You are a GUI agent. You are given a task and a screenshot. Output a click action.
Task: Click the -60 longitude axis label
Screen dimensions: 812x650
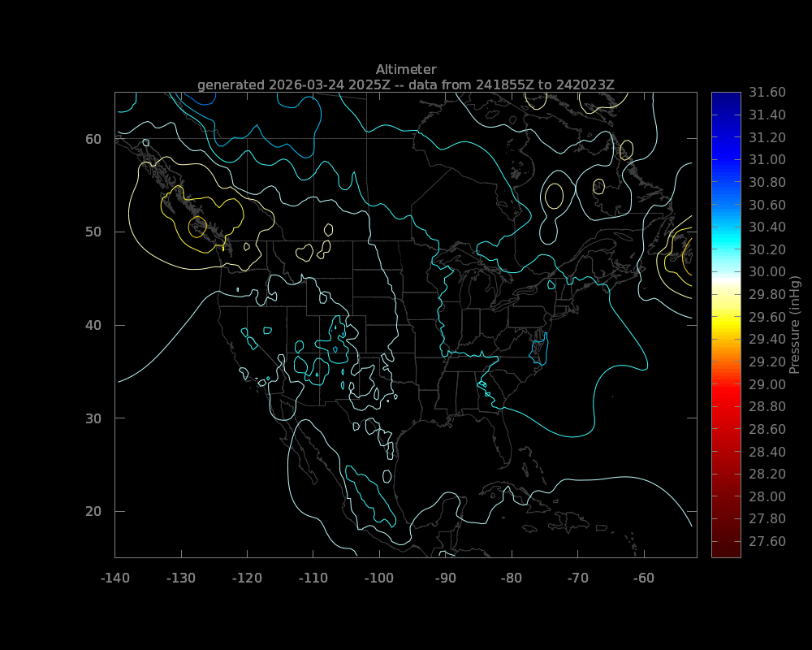tap(646, 580)
